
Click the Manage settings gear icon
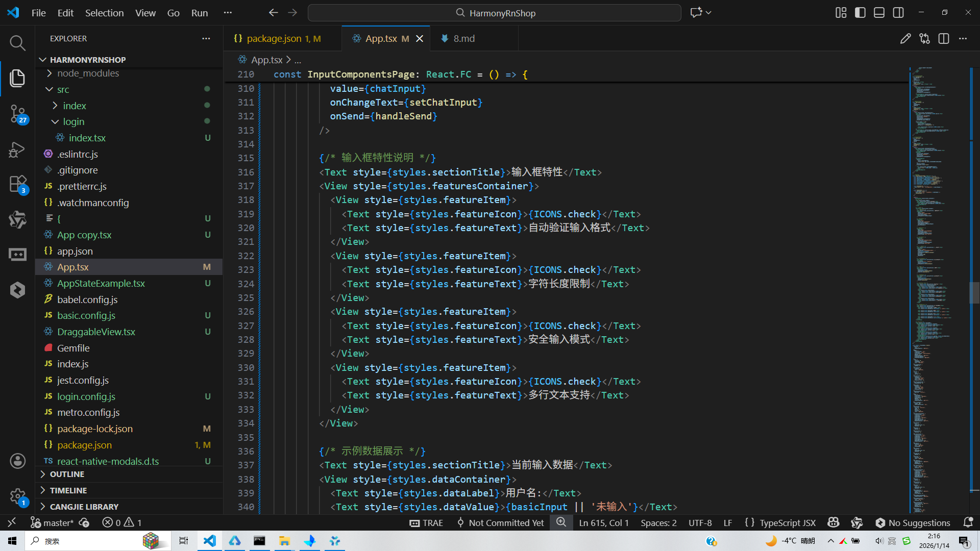17,496
